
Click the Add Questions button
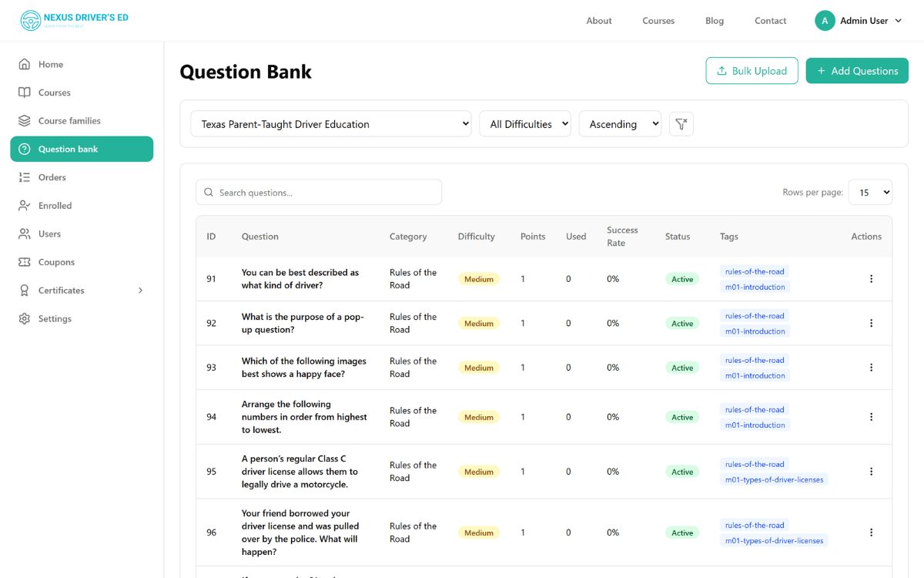[x=857, y=71]
